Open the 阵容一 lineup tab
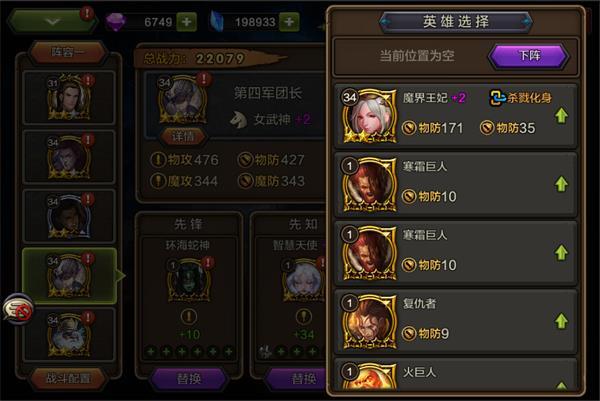Screen dimensions: 600x401 (68, 52)
